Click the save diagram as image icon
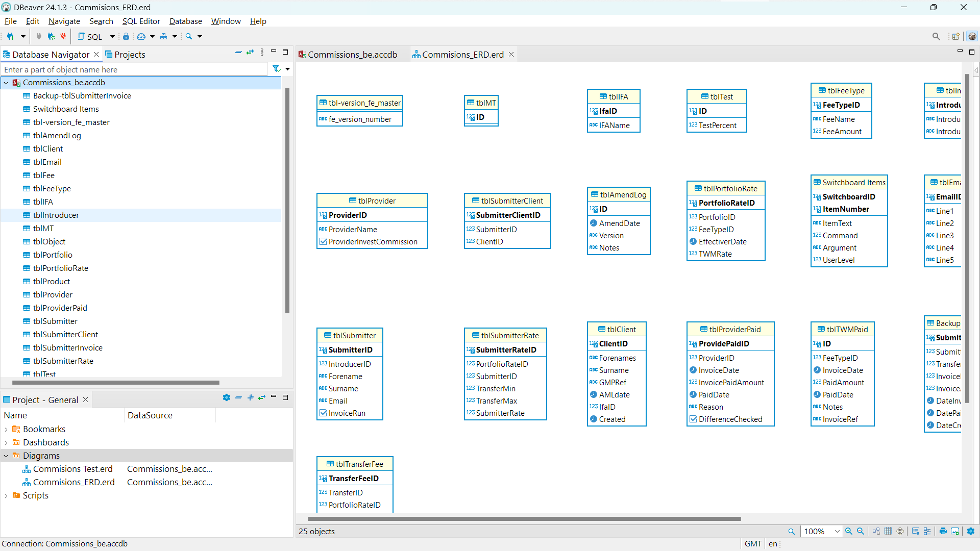Screen dimensions: 980x551 pyautogui.click(x=955, y=531)
